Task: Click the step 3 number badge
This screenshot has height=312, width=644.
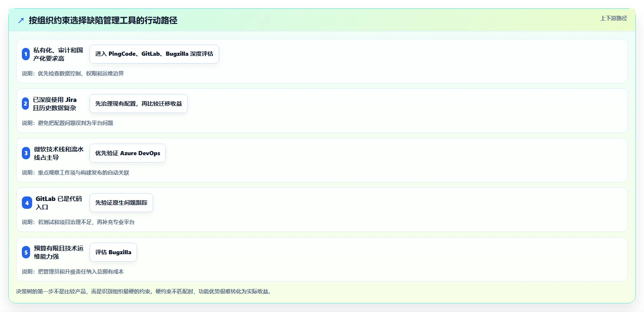Action: (x=26, y=153)
